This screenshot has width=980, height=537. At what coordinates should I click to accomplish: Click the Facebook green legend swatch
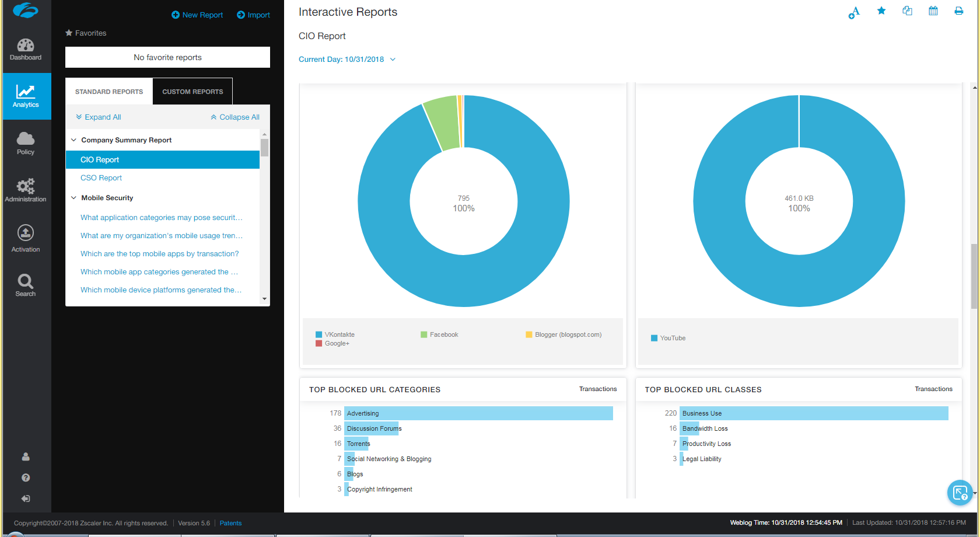click(x=424, y=334)
